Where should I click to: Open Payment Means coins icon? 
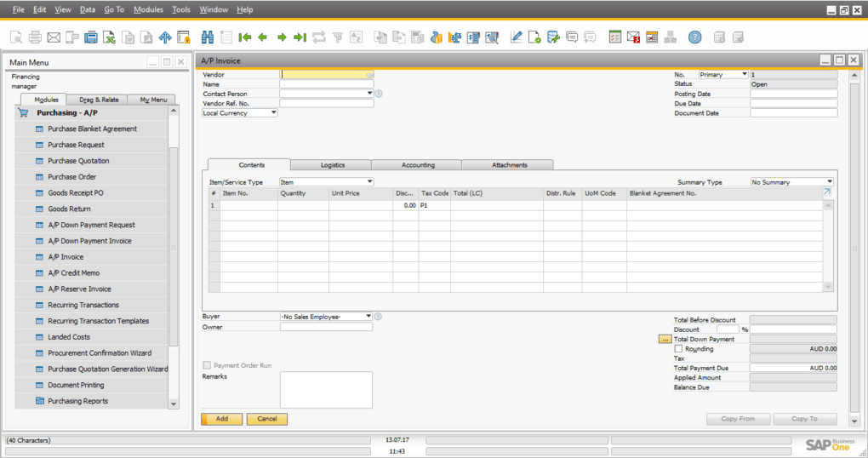pos(437,37)
